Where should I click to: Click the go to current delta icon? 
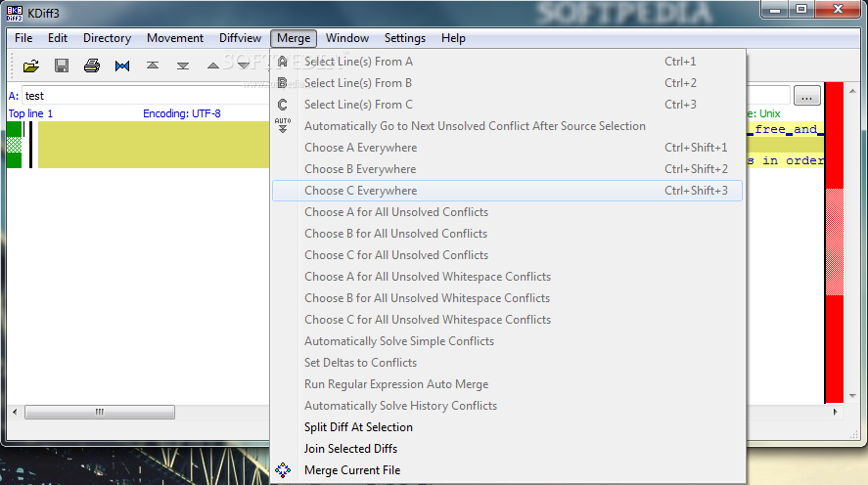(122, 66)
